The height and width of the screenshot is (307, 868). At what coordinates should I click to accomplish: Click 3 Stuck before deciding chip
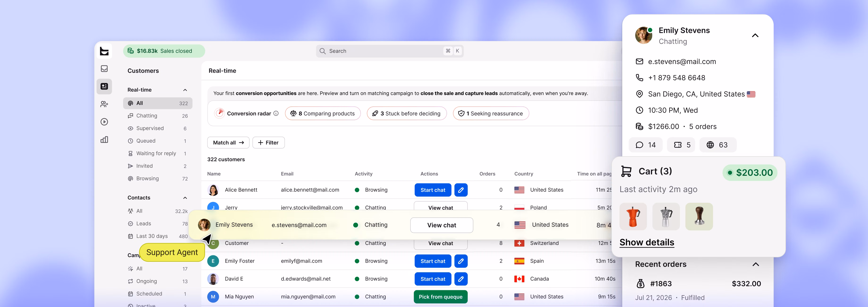click(x=407, y=113)
